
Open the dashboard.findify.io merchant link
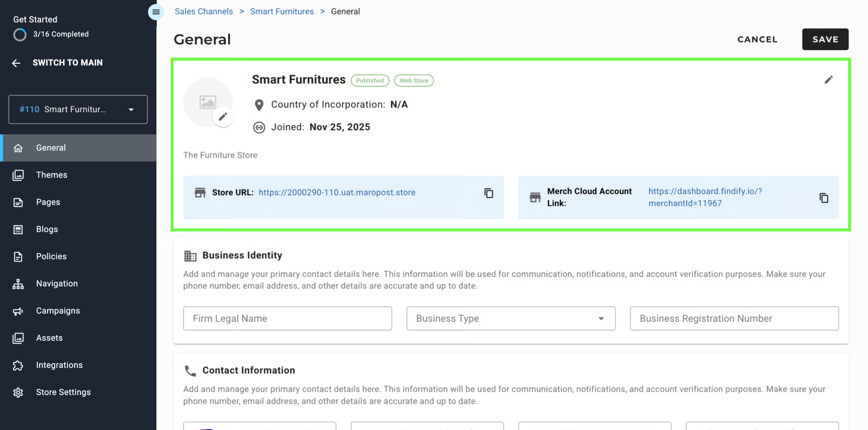point(705,197)
